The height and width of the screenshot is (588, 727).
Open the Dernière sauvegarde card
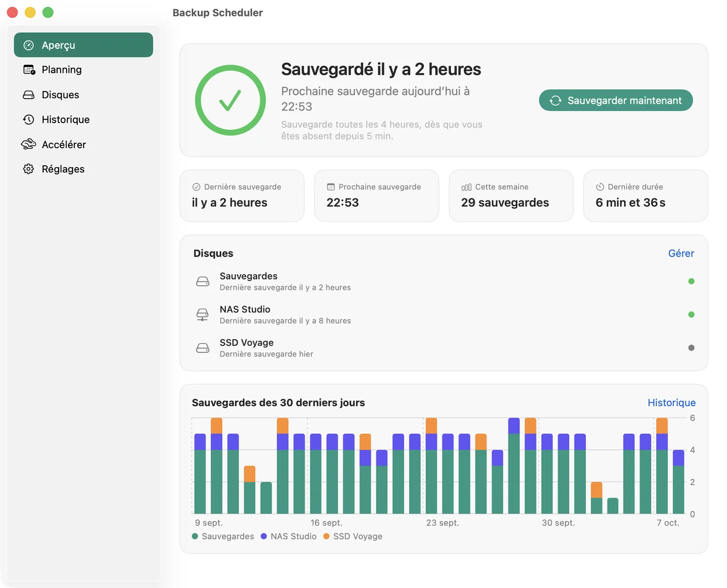242,196
